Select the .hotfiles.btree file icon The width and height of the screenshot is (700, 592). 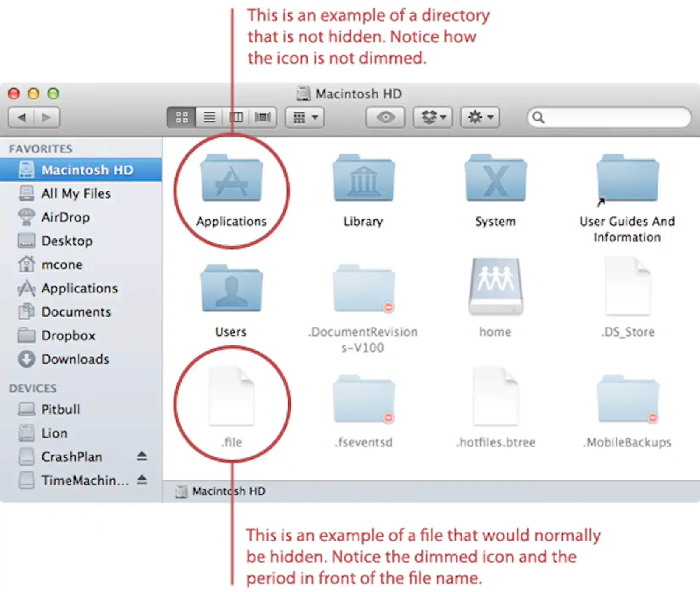(x=496, y=397)
